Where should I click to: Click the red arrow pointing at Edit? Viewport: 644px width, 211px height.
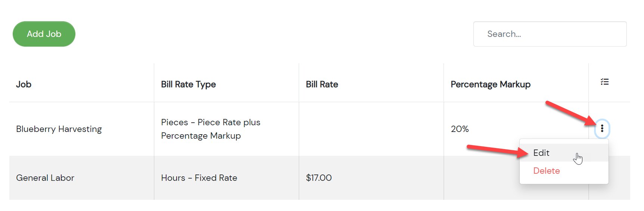click(x=498, y=151)
